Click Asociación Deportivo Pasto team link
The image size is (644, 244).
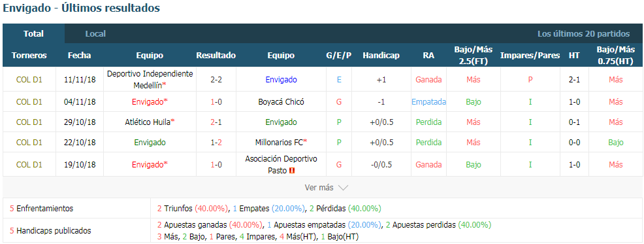point(281,164)
